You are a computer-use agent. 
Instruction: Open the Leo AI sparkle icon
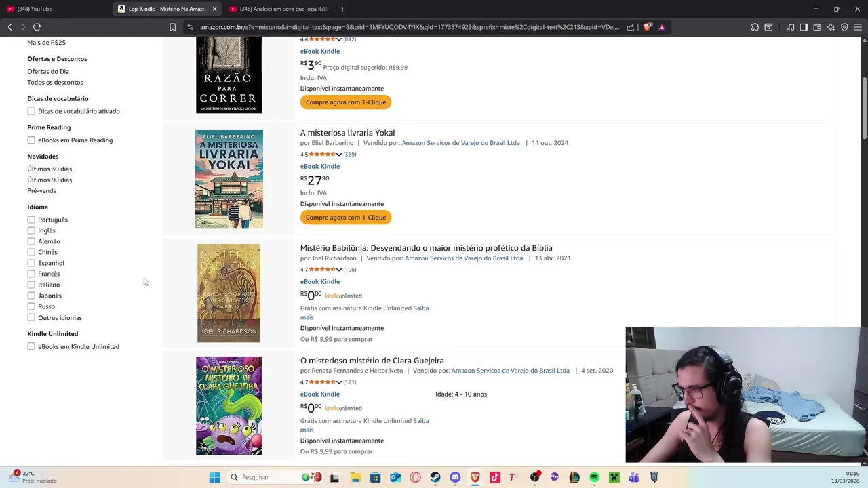coord(831,27)
